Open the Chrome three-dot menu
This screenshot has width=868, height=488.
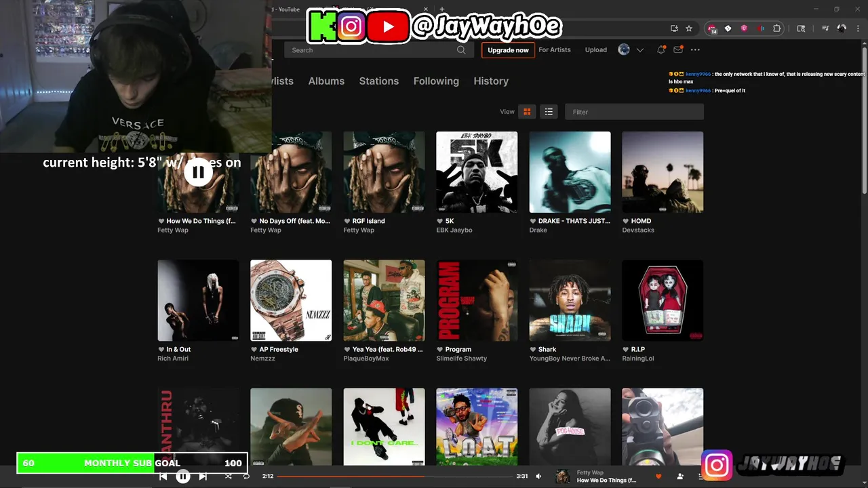coord(857,28)
